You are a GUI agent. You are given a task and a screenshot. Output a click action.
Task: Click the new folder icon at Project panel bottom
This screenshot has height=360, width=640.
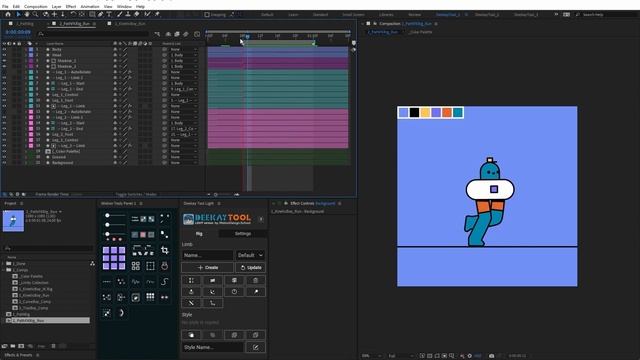click(x=13, y=346)
